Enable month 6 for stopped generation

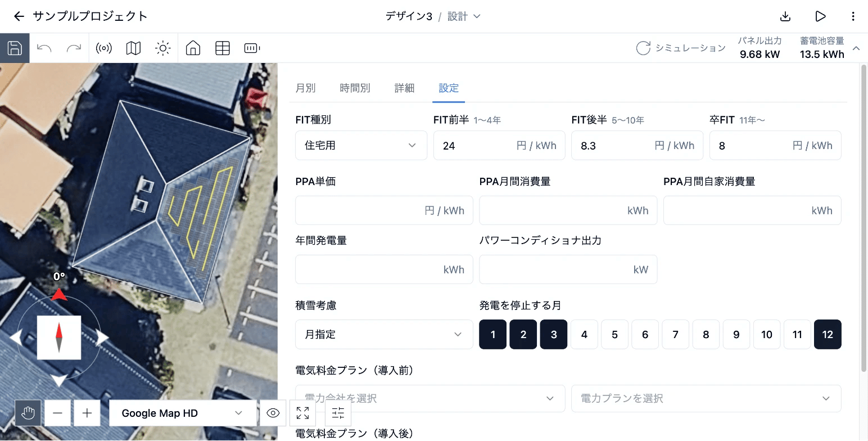[645, 335]
